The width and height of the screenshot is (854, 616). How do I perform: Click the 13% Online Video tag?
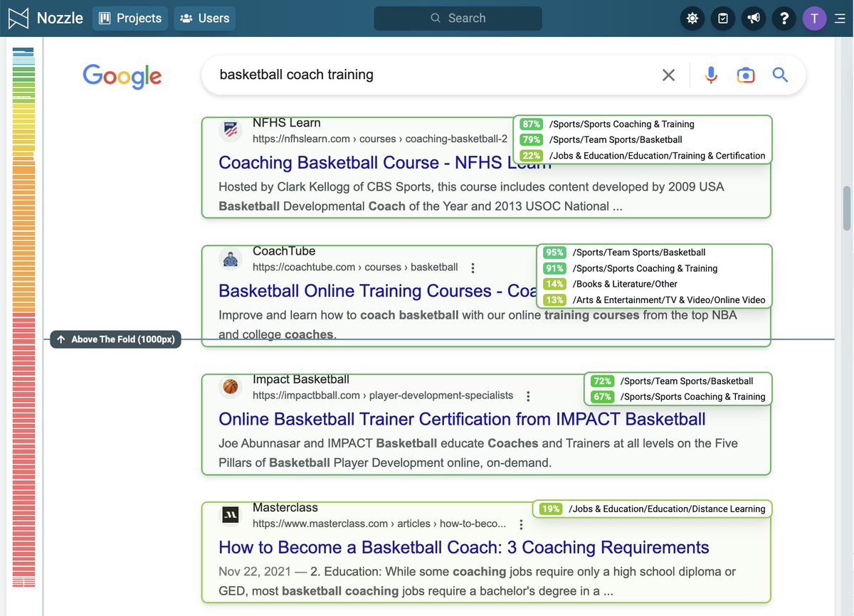[655, 300]
